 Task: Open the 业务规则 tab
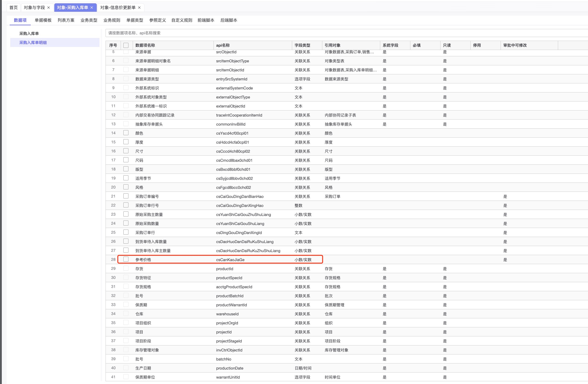[x=112, y=20]
